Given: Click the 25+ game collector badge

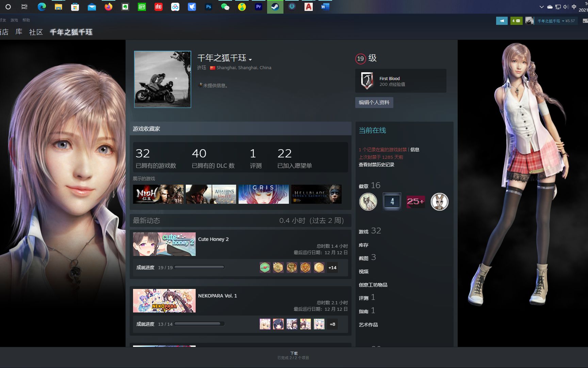Looking at the screenshot, I should 416,202.
